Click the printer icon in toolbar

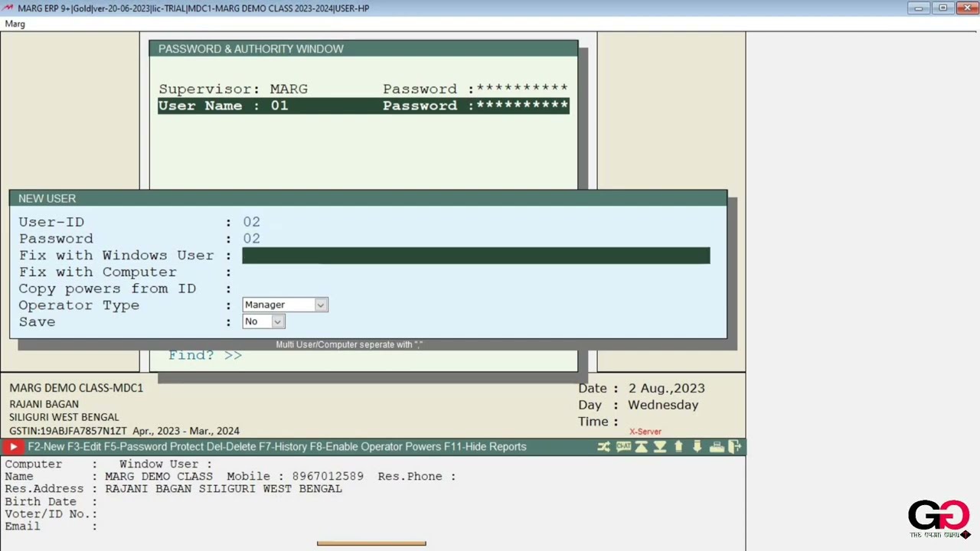pyautogui.click(x=717, y=447)
